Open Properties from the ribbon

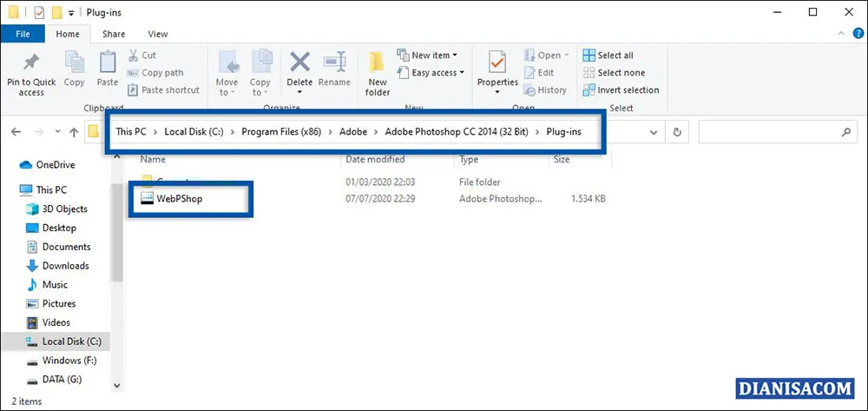coord(497,73)
